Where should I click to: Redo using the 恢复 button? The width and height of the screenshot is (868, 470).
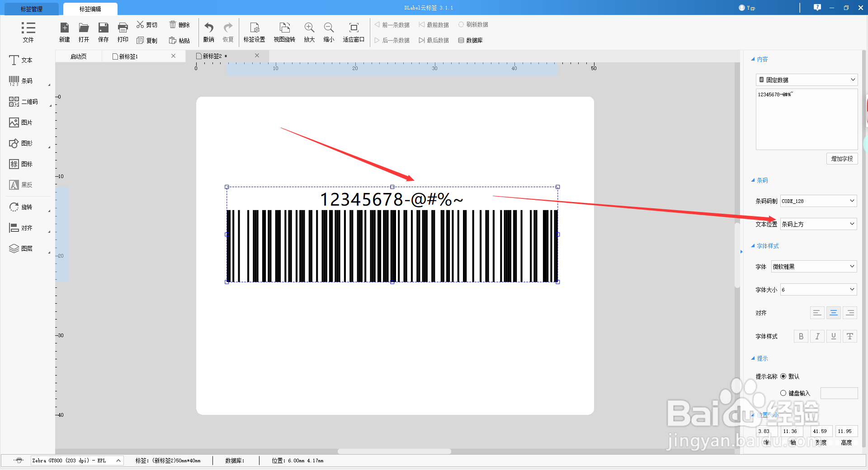pos(228,32)
